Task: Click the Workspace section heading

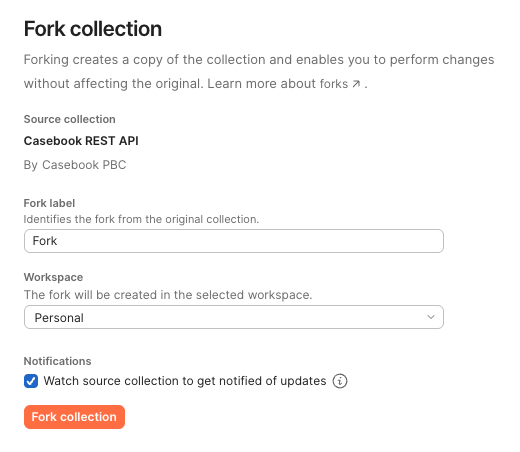Action: click(x=53, y=277)
